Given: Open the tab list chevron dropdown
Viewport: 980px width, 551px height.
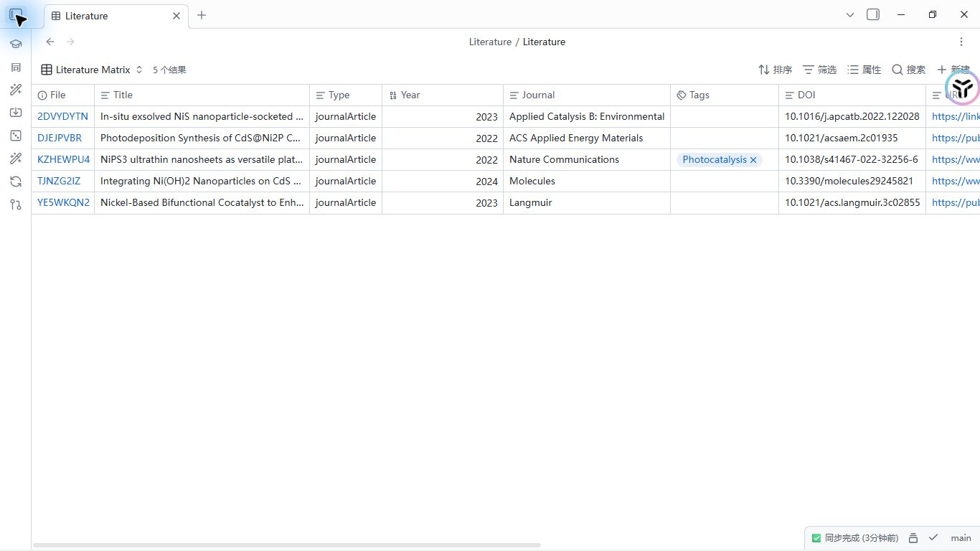Looking at the screenshot, I should coord(850,15).
